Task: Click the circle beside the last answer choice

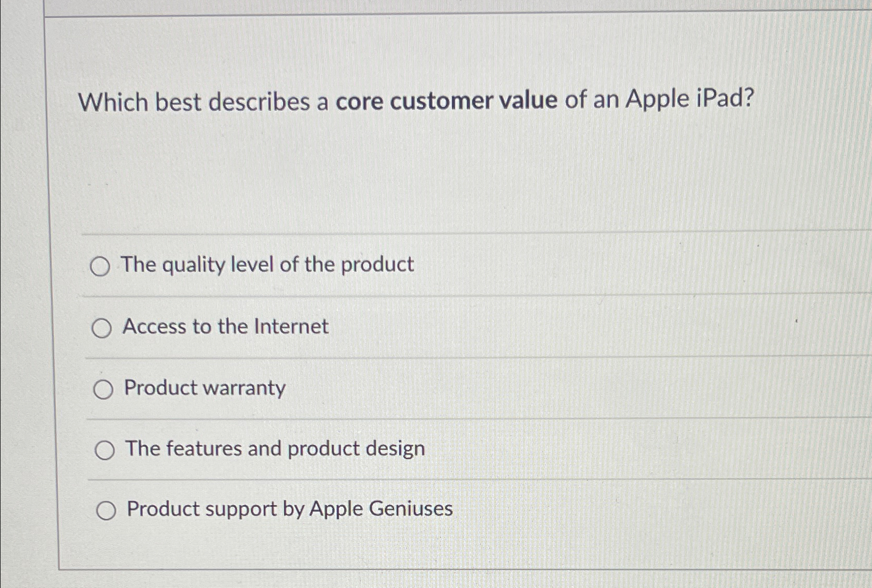Action: coord(106,510)
